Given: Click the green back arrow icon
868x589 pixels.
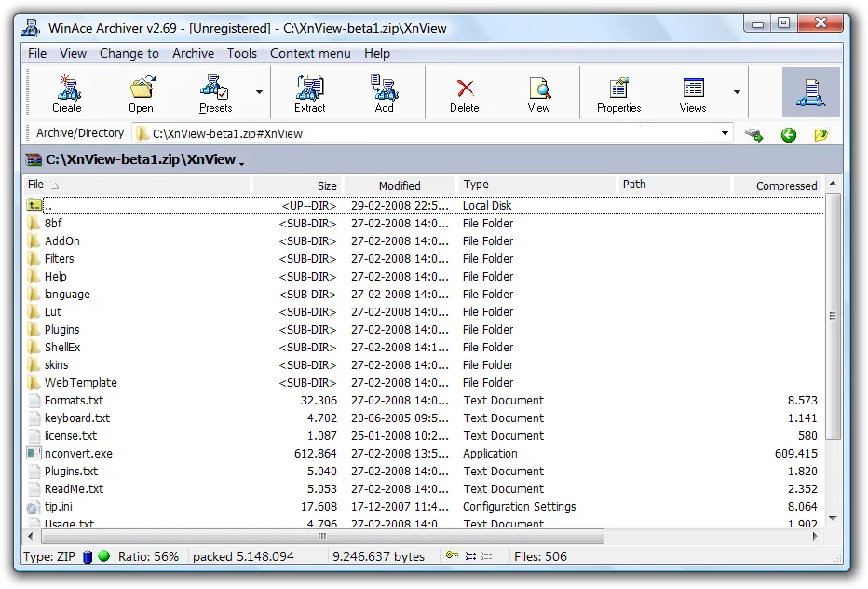Looking at the screenshot, I should click(x=788, y=134).
